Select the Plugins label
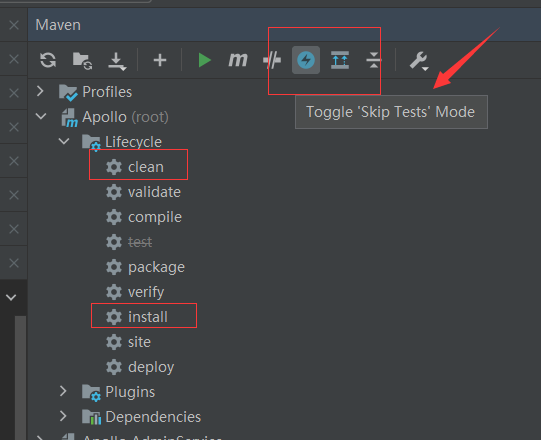This screenshot has width=541, height=440. (x=130, y=392)
